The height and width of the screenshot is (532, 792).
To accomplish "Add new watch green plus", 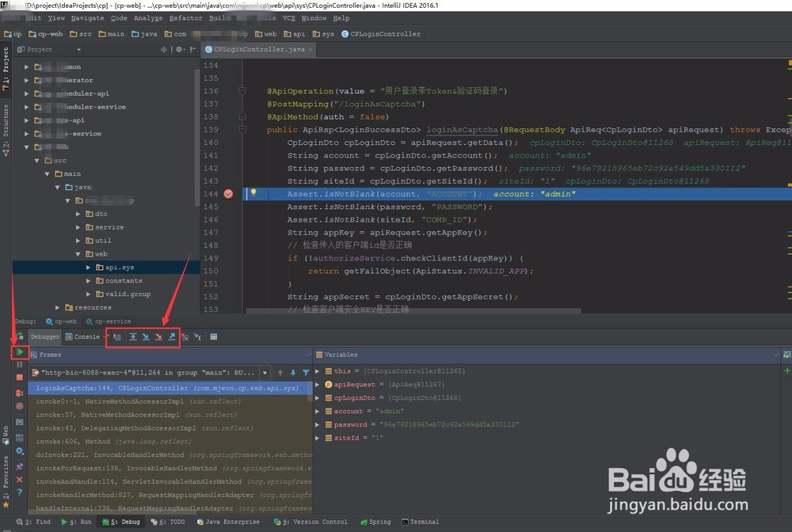I will tap(787, 371).
